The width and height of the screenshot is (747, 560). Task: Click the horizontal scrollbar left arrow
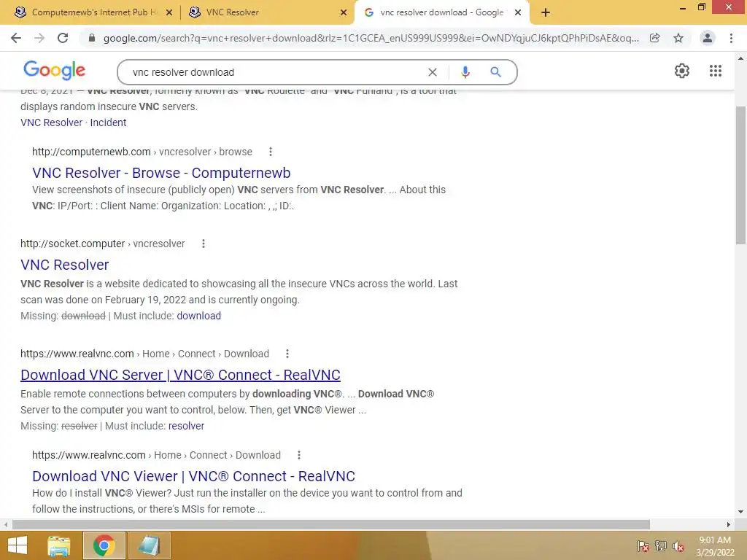[x=6, y=525]
